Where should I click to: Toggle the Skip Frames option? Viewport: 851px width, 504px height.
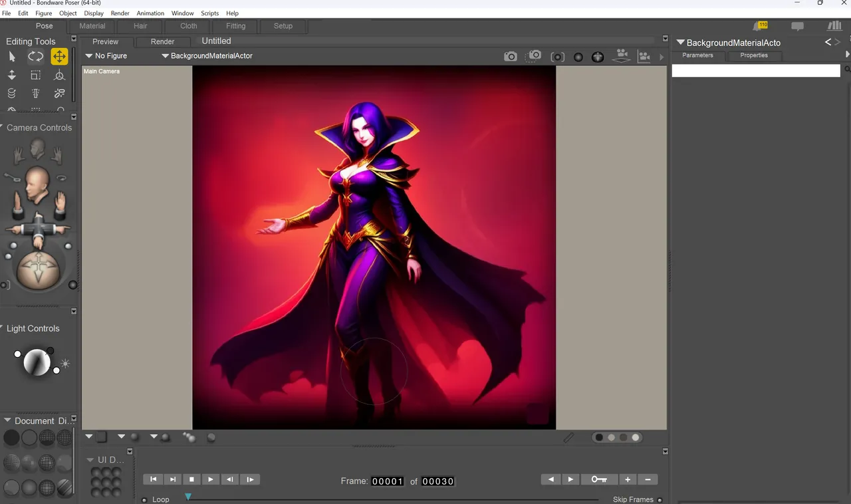(660, 499)
